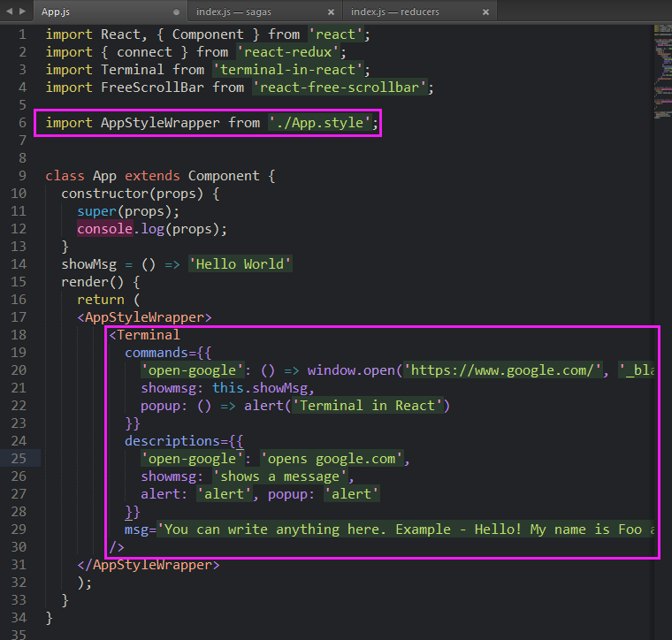Click 'https://www.google.com/' URL string

(503, 370)
